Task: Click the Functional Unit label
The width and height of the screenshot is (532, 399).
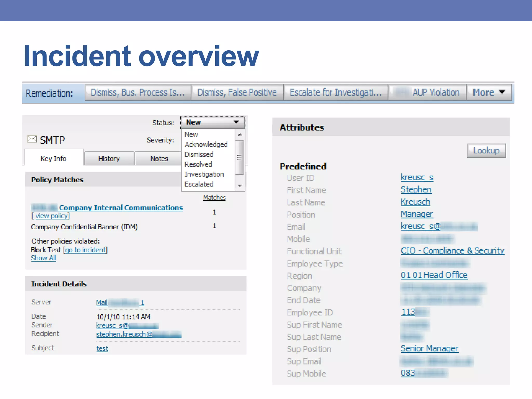Action: [314, 251]
